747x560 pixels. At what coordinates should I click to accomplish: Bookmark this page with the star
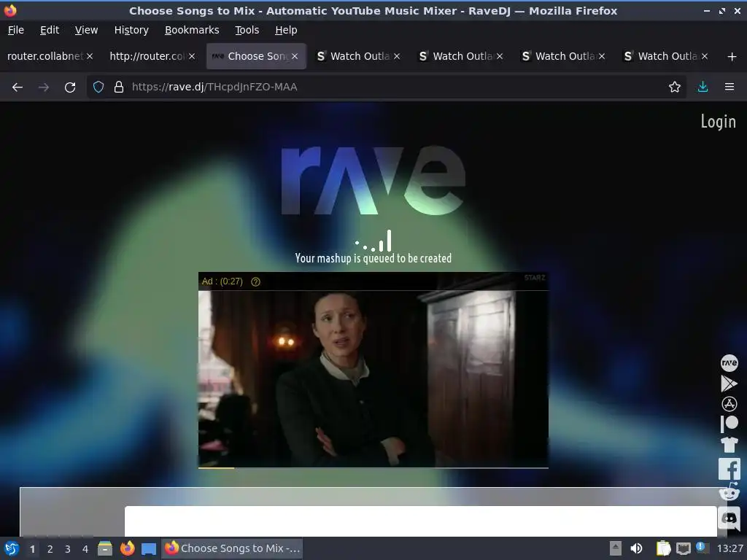pyautogui.click(x=675, y=87)
